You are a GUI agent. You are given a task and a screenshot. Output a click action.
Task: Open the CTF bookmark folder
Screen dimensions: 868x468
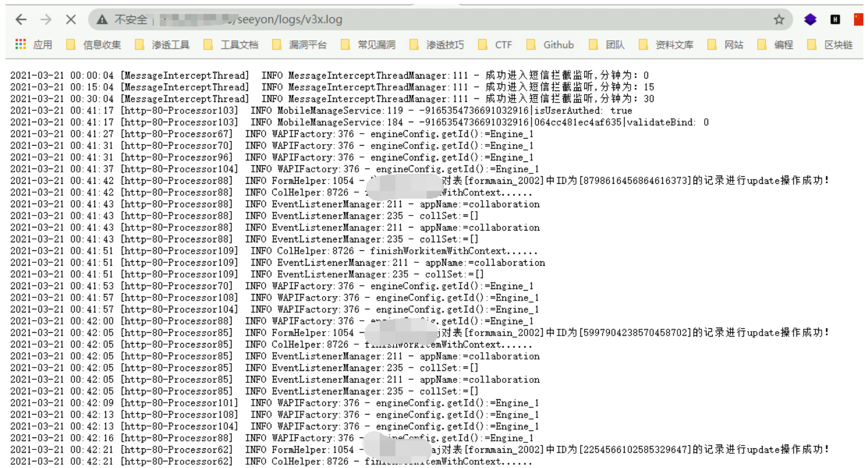pos(496,45)
